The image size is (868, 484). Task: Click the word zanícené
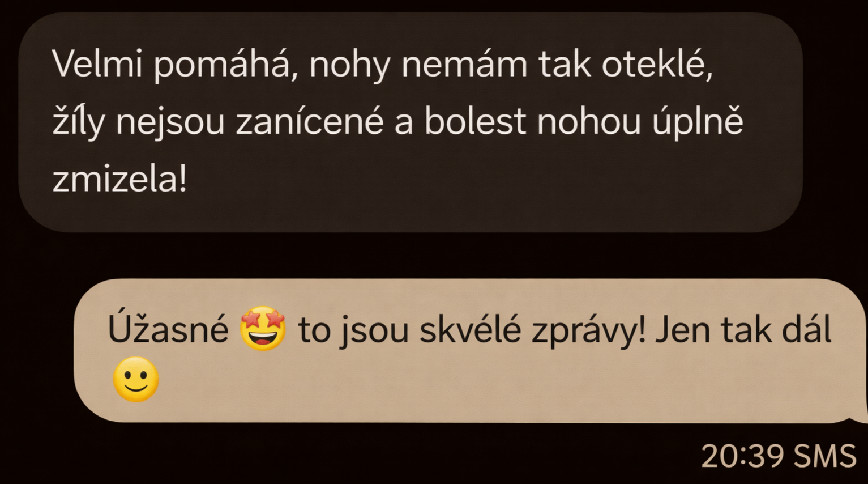coord(310,122)
